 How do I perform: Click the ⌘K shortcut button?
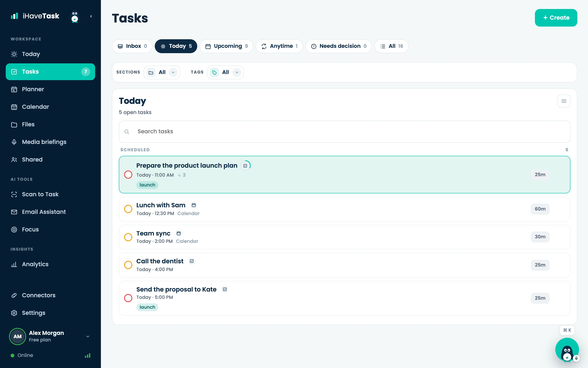coord(567,330)
